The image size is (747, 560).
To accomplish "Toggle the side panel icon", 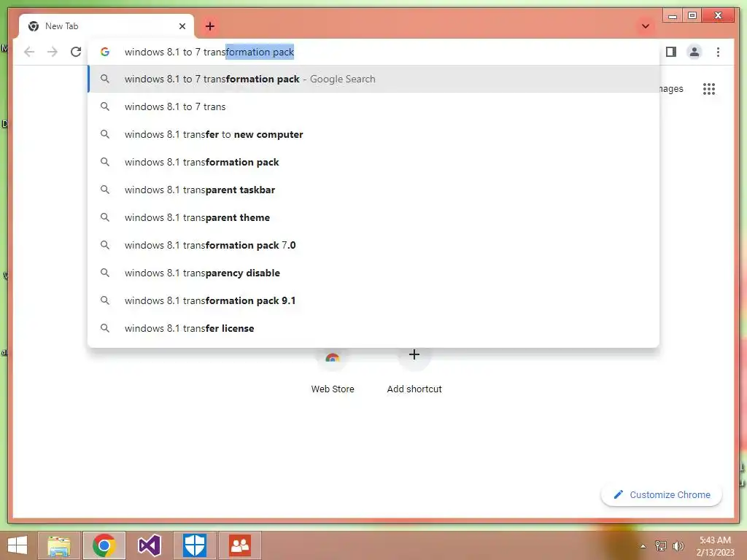I will 671,52.
